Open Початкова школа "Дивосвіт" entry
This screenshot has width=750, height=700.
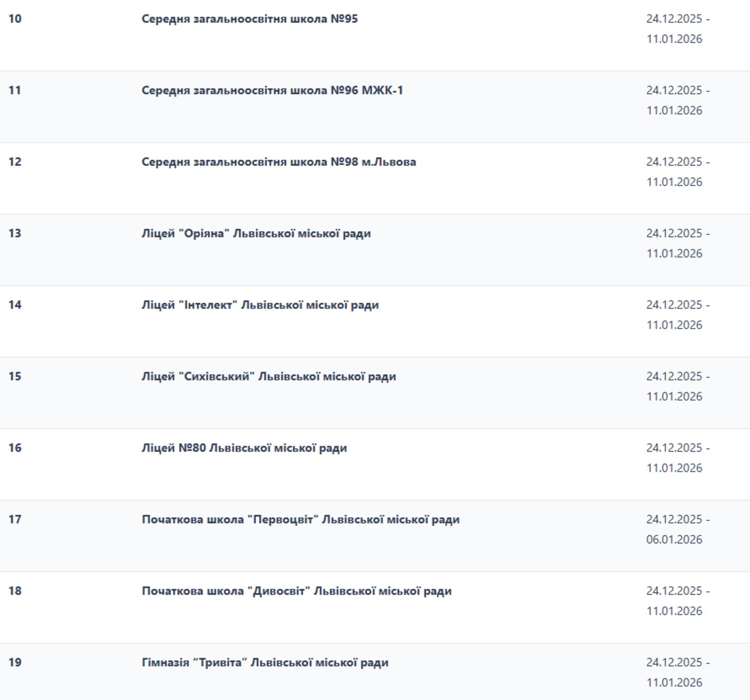(x=296, y=591)
